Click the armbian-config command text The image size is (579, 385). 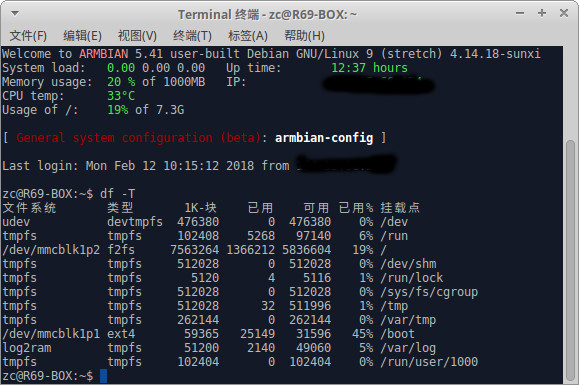[x=324, y=138]
